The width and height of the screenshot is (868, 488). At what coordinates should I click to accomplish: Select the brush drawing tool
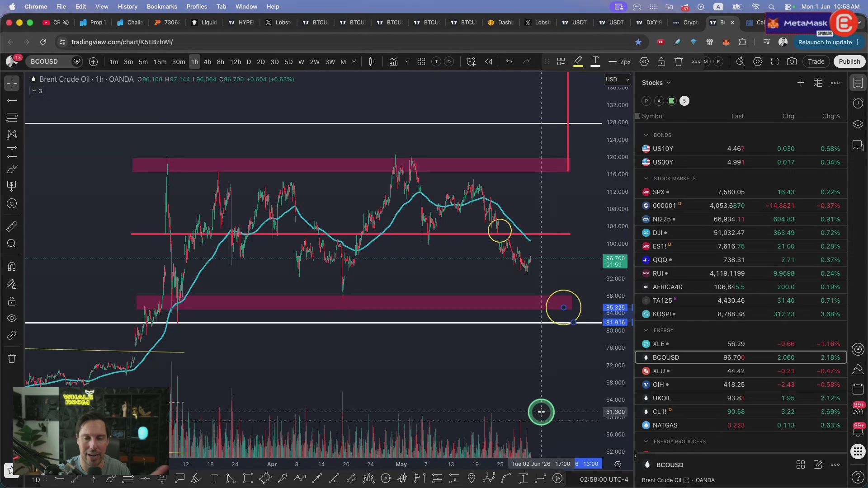pyautogui.click(x=12, y=169)
